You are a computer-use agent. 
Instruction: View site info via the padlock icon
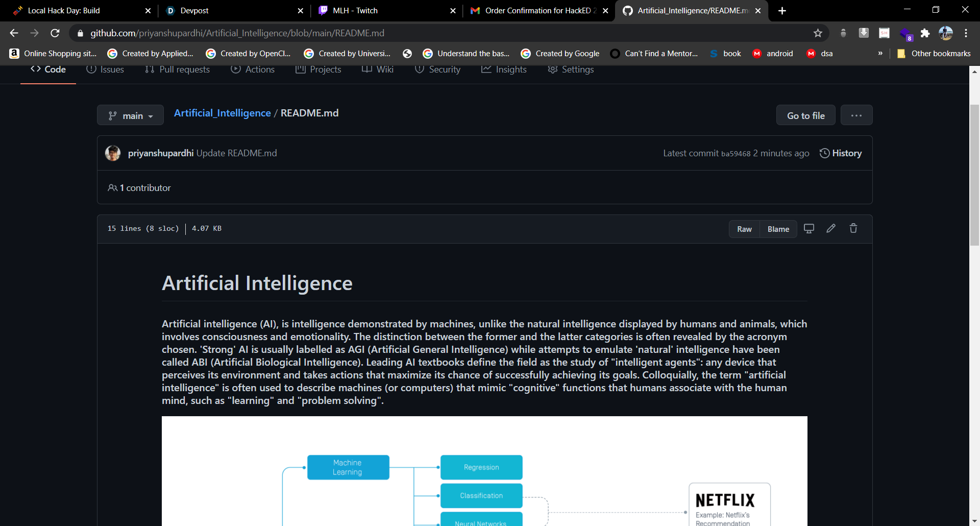80,33
